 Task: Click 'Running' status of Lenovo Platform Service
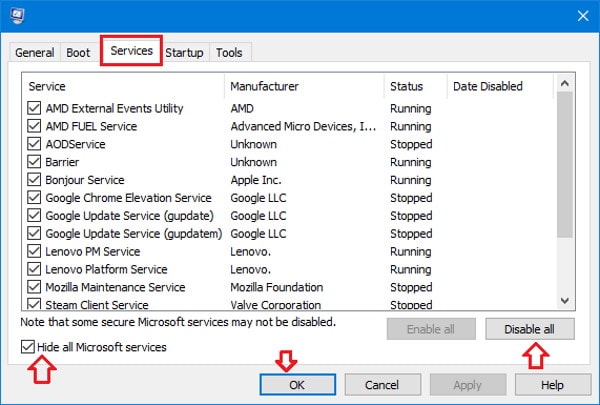[x=411, y=269]
